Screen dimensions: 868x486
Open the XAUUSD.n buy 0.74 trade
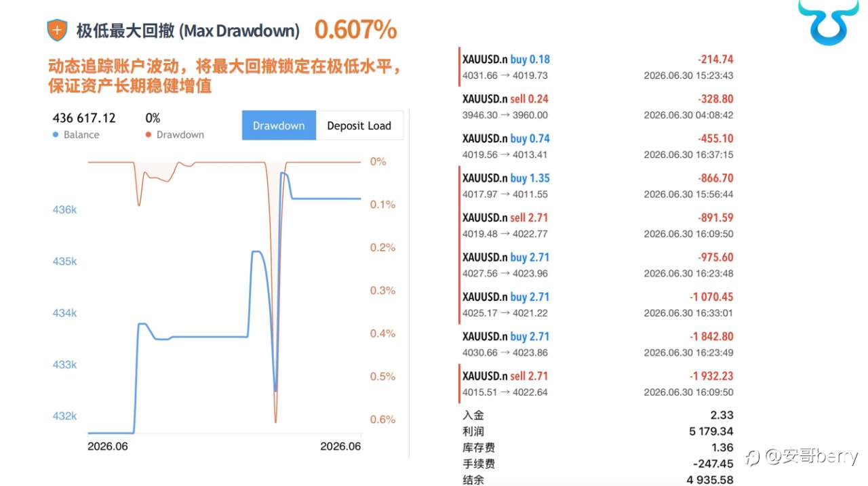coord(597,146)
